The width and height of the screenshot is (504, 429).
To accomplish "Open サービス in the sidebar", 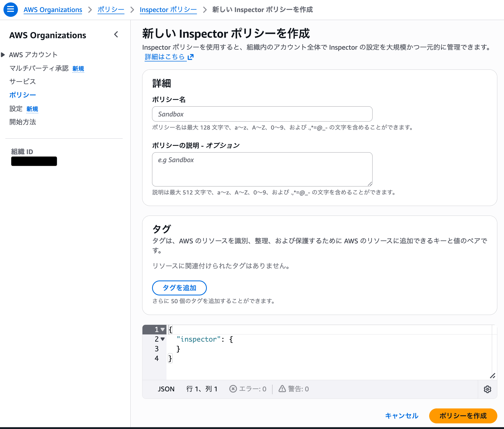I will click(23, 82).
